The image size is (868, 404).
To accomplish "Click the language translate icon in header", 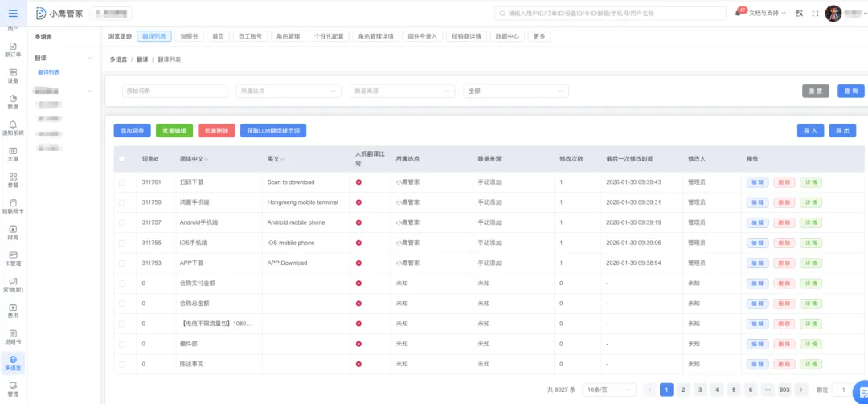I will click(x=798, y=14).
